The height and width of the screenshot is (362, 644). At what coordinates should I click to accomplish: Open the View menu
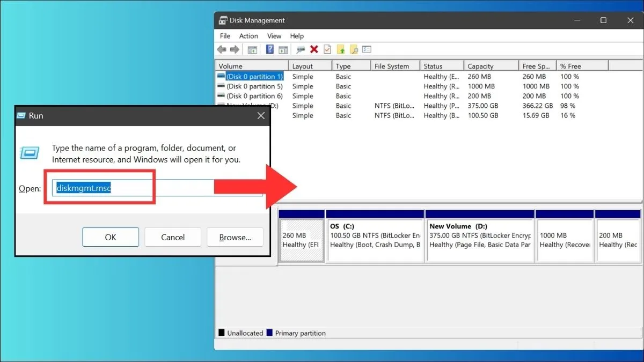[274, 36]
